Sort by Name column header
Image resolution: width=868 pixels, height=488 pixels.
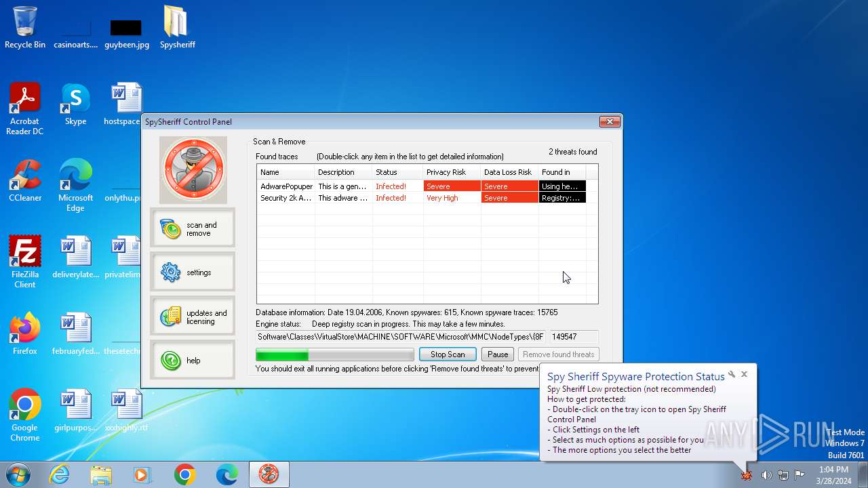click(x=286, y=172)
